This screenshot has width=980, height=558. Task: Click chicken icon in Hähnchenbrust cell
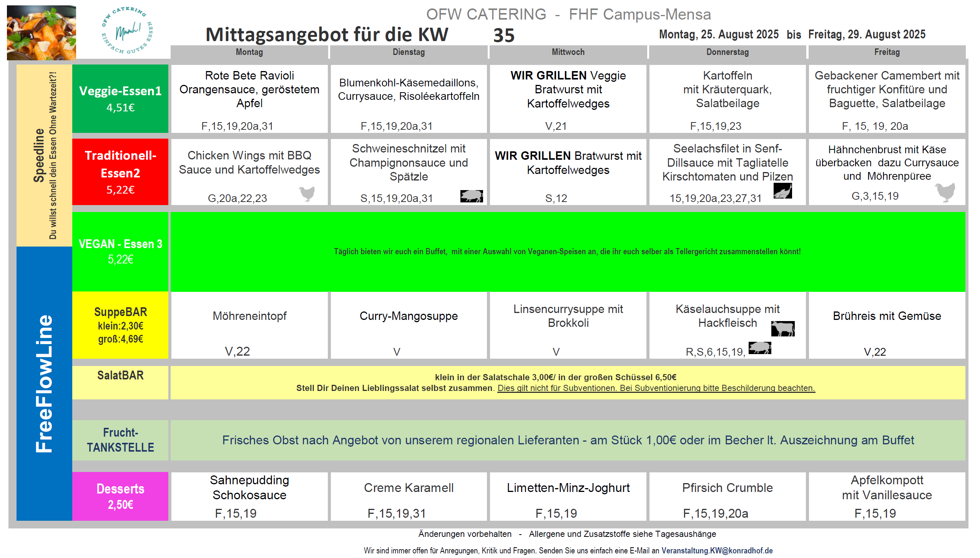coord(945,192)
